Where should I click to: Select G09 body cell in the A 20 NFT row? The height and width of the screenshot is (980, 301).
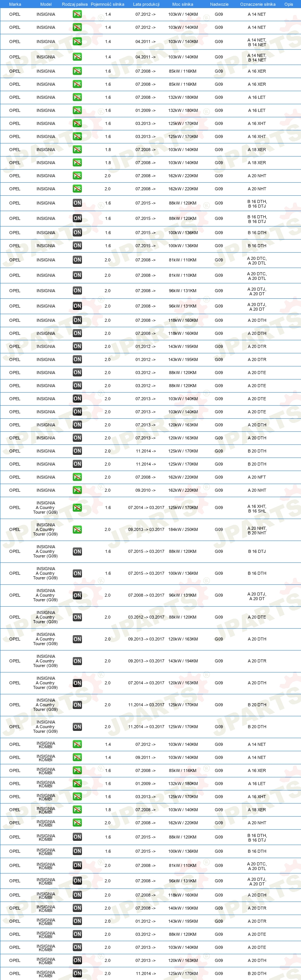click(219, 477)
